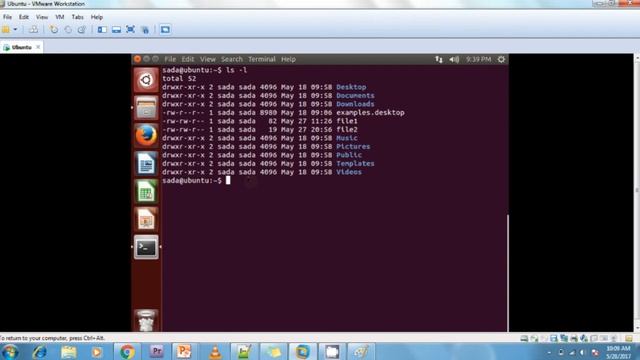Open VMware View menu
The height and width of the screenshot is (360, 640).
(42, 17)
